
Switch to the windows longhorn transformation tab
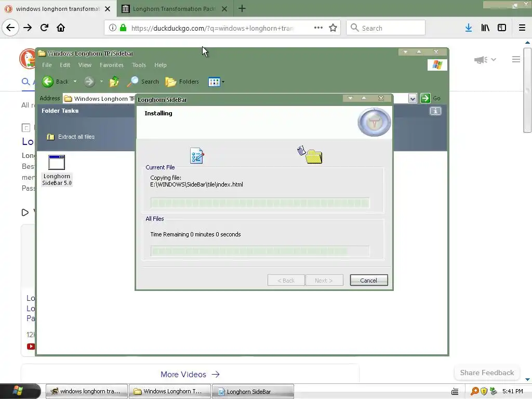point(58,9)
